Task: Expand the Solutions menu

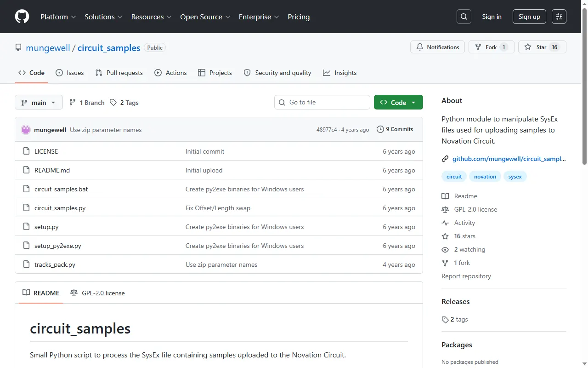Action: coord(103,17)
